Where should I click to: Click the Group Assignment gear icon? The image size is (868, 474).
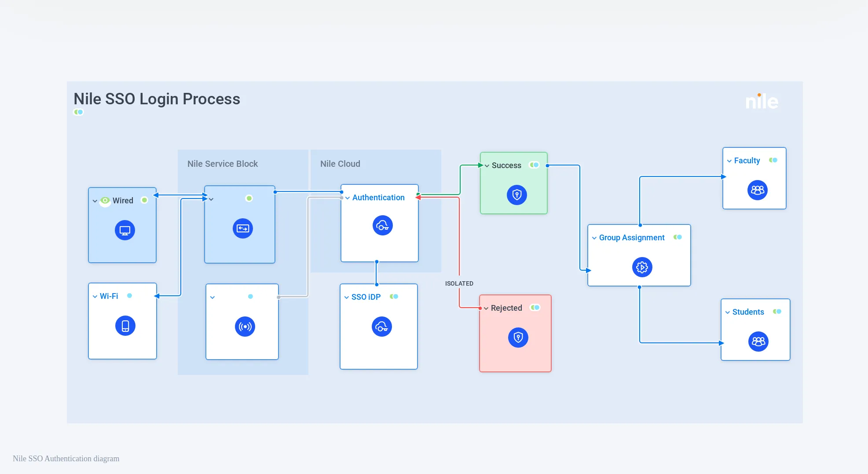click(642, 267)
